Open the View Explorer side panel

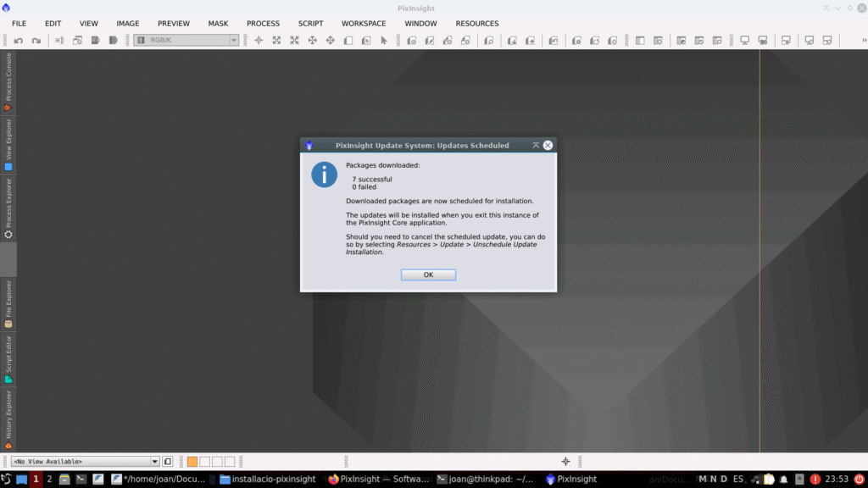[8, 144]
